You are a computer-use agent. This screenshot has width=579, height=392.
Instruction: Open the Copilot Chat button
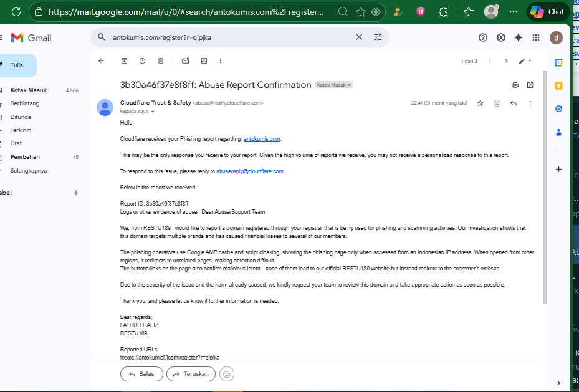[547, 12]
